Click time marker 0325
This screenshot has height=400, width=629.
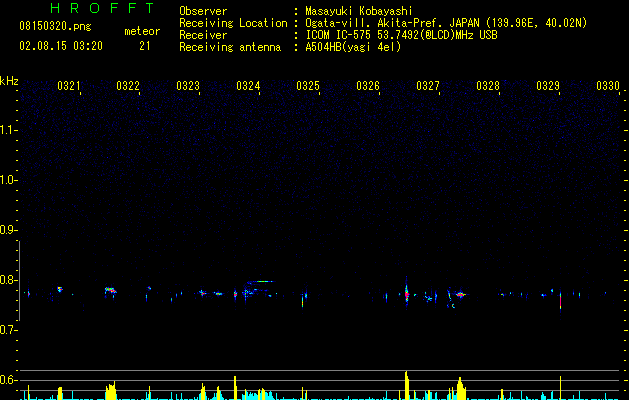point(308,86)
